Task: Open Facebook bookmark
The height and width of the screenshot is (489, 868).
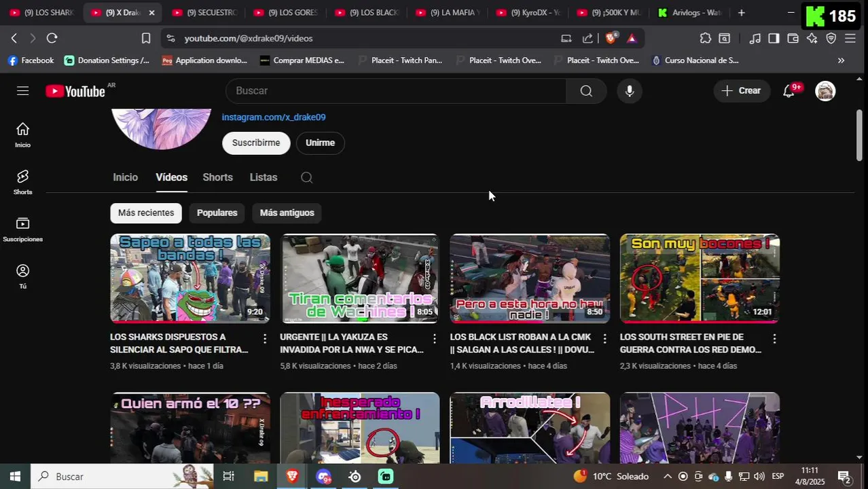Action: tap(31, 60)
